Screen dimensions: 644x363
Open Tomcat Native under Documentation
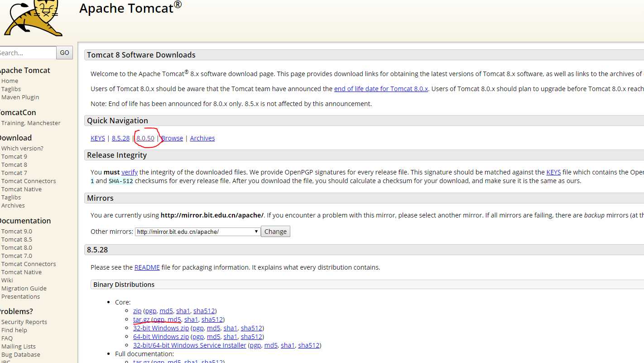21,272
